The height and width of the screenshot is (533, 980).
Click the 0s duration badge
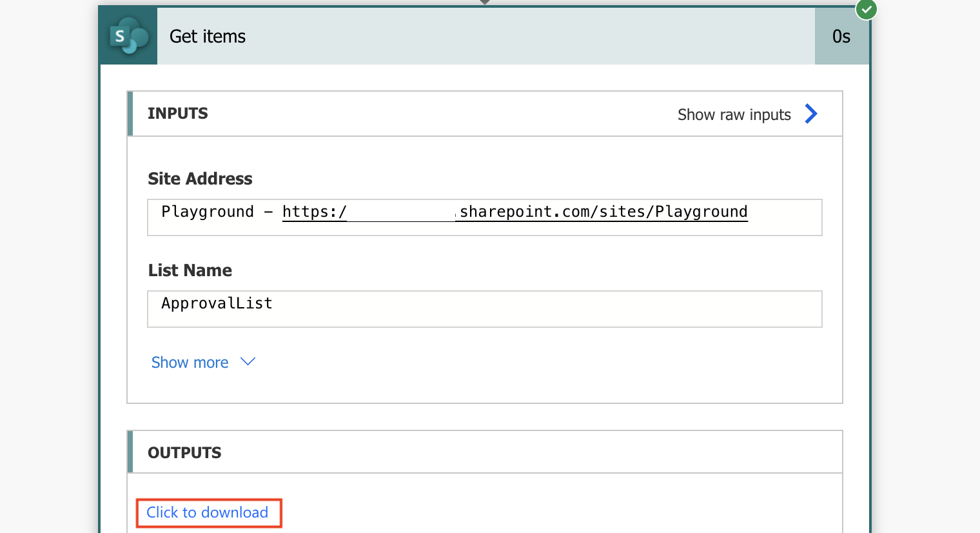(841, 36)
